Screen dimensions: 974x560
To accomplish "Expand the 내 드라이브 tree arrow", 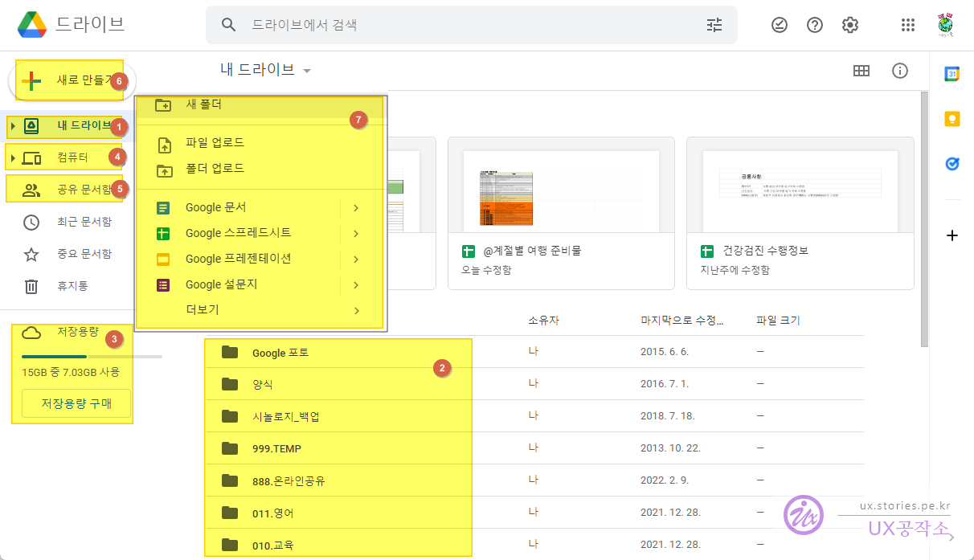I will coord(13,126).
